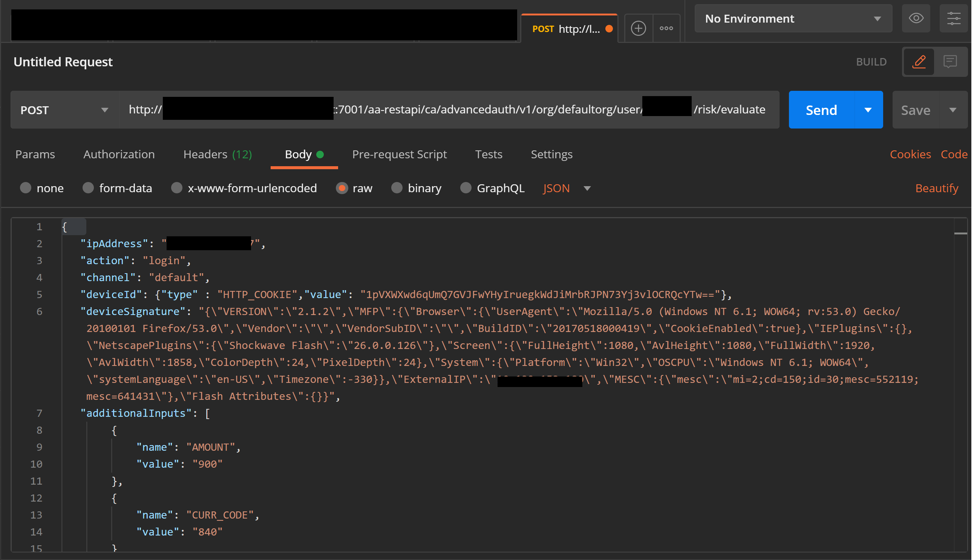Open the POST method dropdown
This screenshot has height=560, width=974.
coord(64,110)
